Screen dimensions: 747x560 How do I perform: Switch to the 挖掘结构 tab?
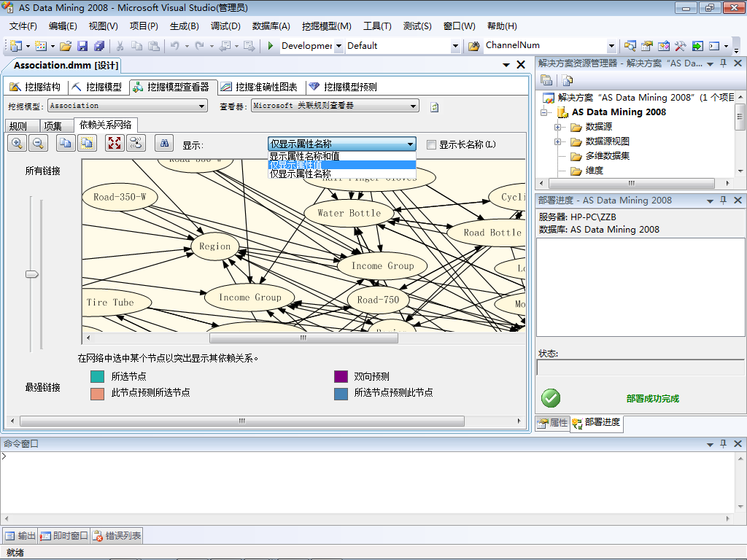(x=35, y=87)
